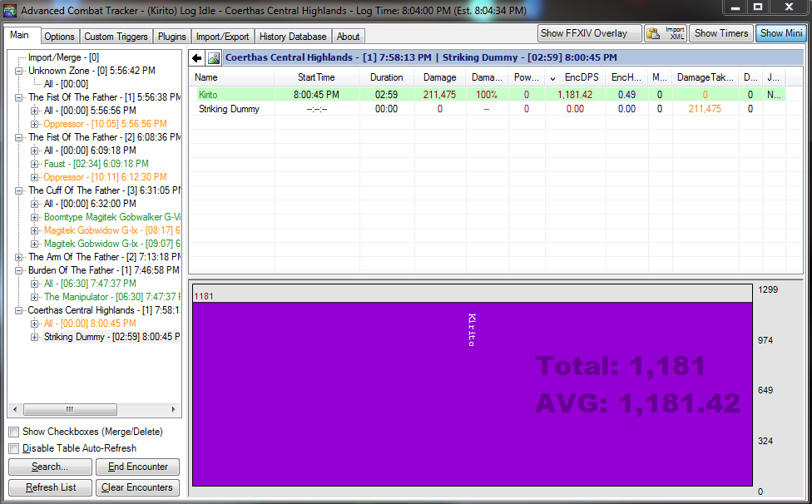Expand the Faust [02:34] entry
Image resolution: width=812 pixels, height=504 pixels.
click(x=34, y=164)
